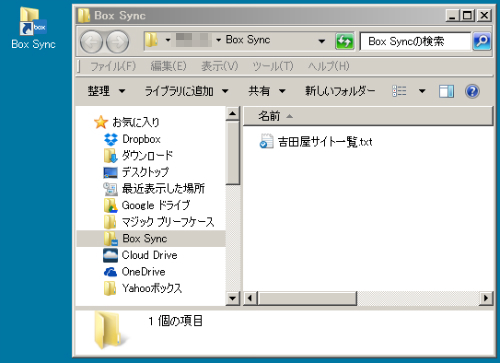This screenshot has height=363, width=500.
Task: Open the ヘルプ(H) menu
Action: click(329, 66)
